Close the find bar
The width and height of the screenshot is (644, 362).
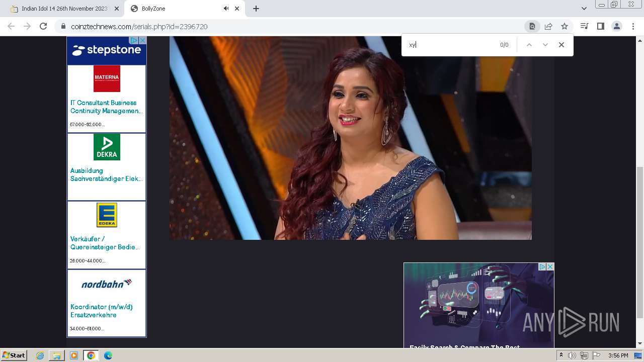tap(561, 45)
